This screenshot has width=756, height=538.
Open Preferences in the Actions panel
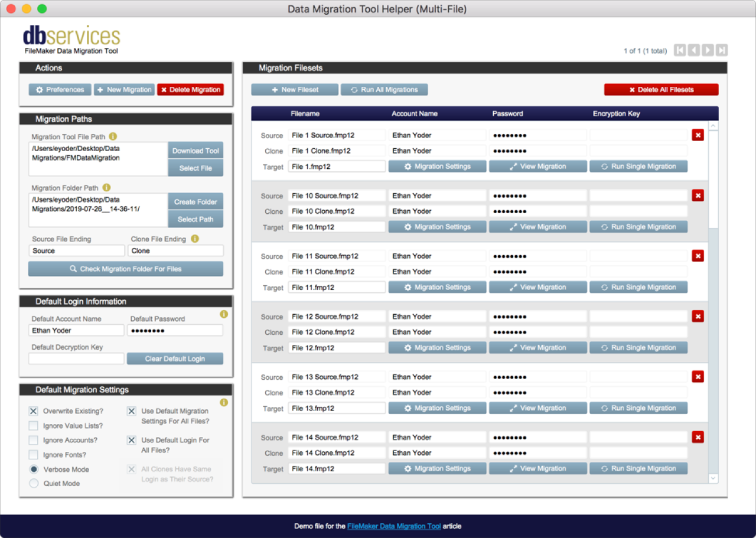tap(59, 89)
